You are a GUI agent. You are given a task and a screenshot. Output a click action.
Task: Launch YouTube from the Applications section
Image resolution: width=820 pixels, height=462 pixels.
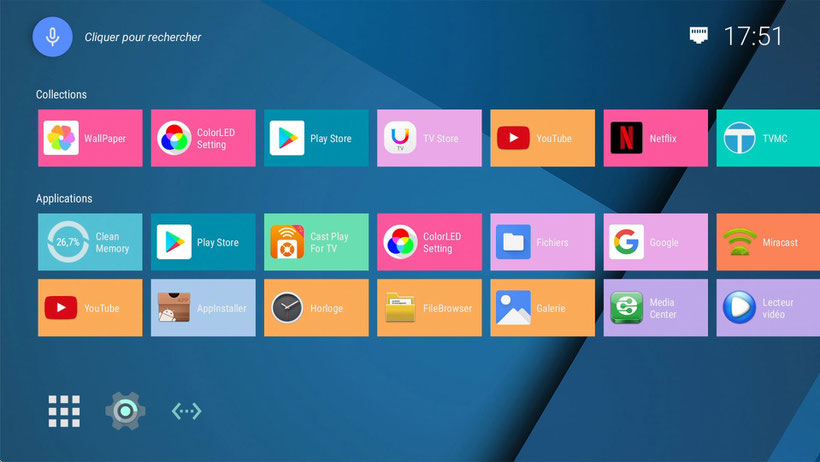90,308
